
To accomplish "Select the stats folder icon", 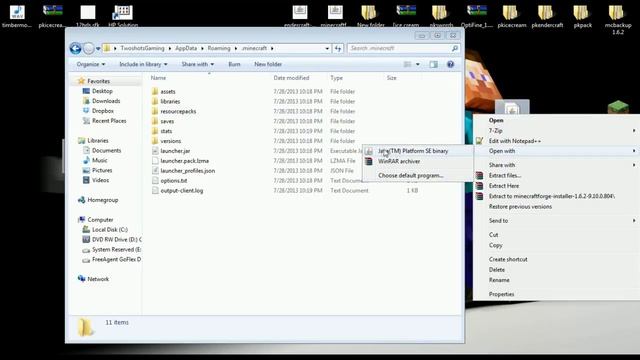I will pos(155,131).
